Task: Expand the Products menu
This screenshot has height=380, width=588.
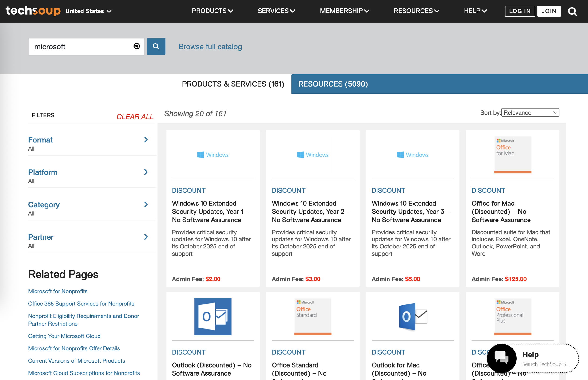Action: [213, 11]
